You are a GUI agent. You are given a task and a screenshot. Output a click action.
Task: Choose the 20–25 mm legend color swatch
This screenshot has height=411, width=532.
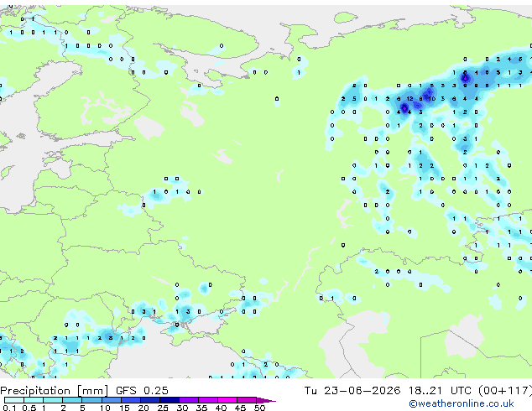tap(149, 400)
